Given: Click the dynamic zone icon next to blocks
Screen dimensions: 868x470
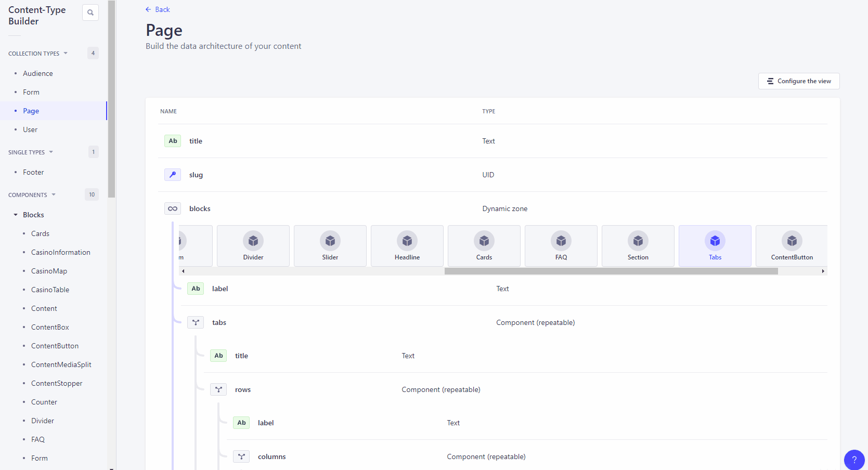Looking at the screenshot, I should coord(173,208).
